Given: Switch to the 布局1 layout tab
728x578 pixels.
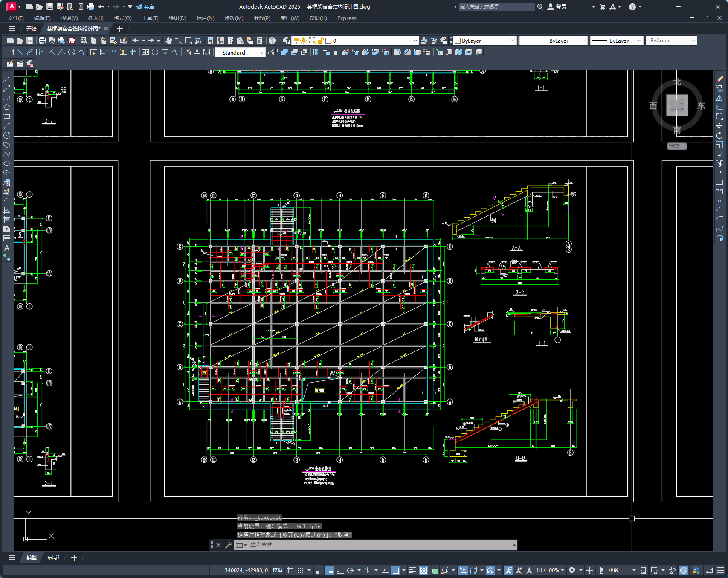Looking at the screenshot, I should pyautogui.click(x=53, y=558).
